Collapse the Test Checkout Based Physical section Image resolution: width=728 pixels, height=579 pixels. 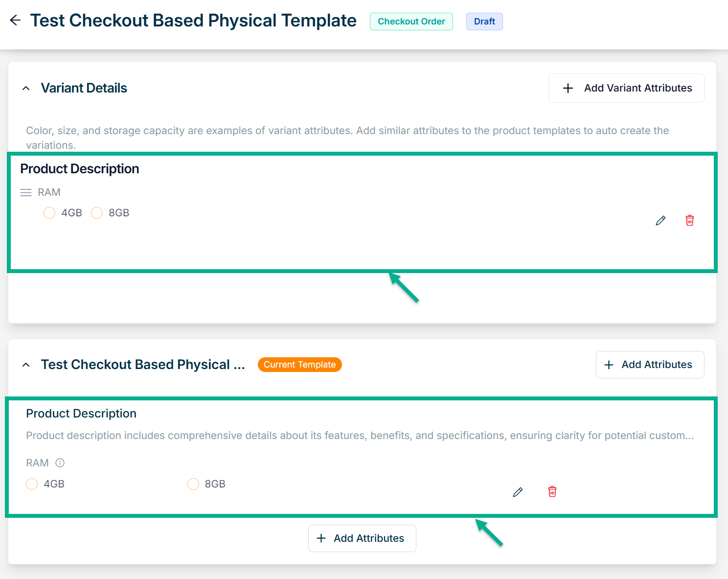(26, 365)
